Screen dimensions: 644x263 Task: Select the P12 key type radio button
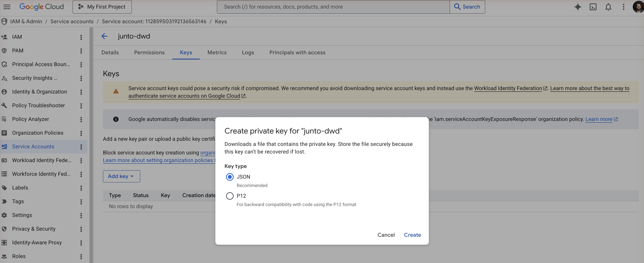(x=229, y=196)
